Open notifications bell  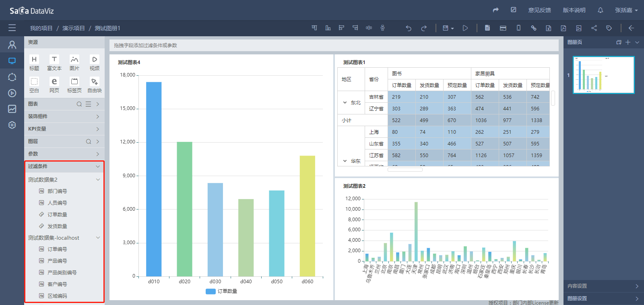[x=601, y=10]
